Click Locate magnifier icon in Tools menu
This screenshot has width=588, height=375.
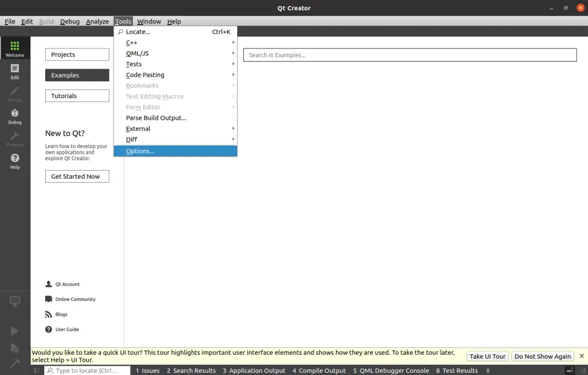click(x=120, y=32)
